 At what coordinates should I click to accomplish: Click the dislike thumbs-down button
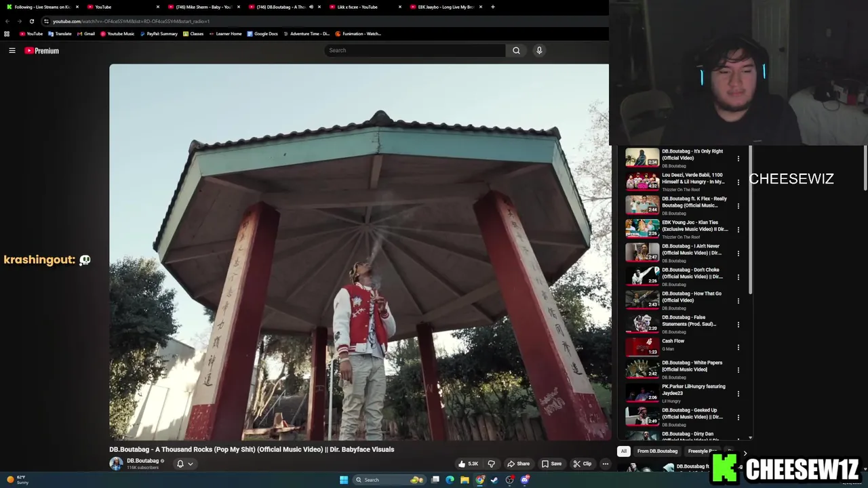point(492,464)
